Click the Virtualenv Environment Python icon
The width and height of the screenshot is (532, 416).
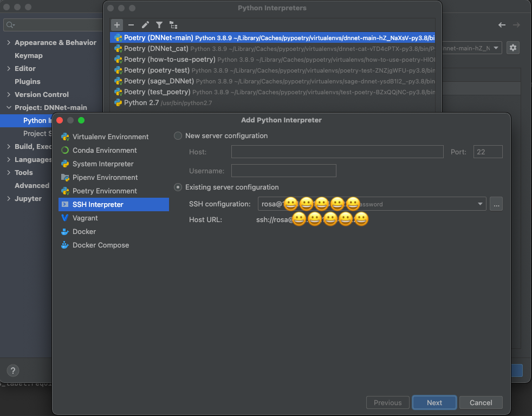pyautogui.click(x=65, y=136)
